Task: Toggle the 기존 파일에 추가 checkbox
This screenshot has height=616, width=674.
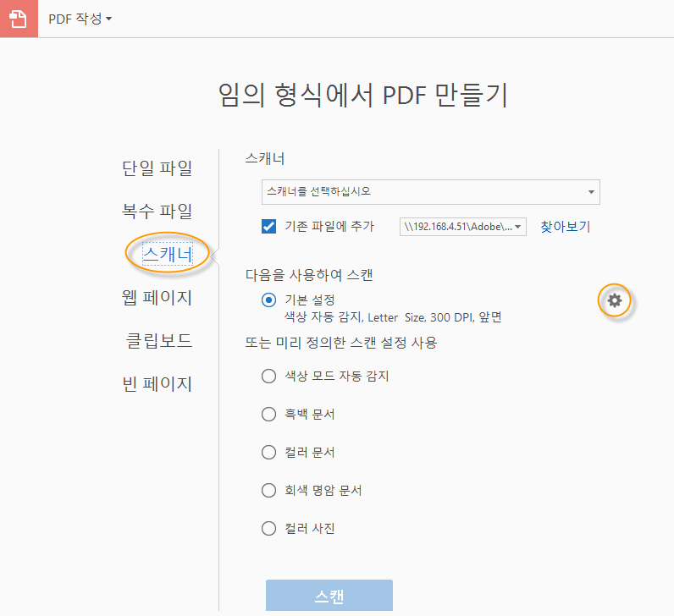Action: coord(269,227)
